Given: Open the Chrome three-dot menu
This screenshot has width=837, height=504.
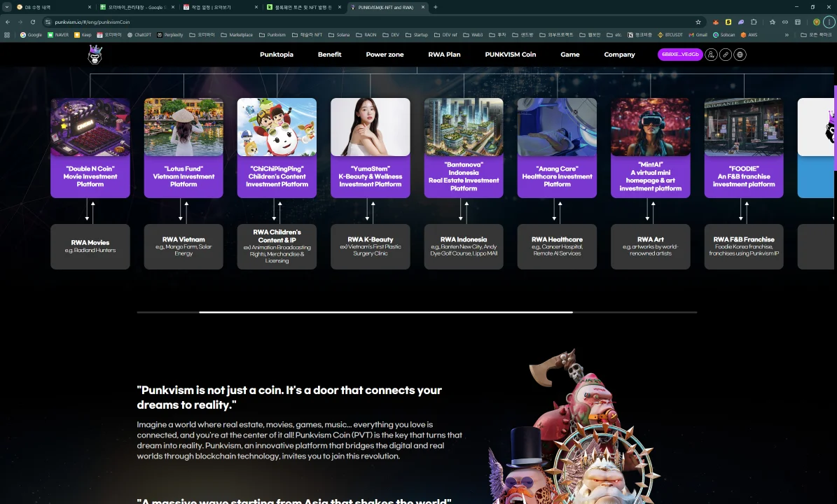Looking at the screenshot, I should [829, 22].
